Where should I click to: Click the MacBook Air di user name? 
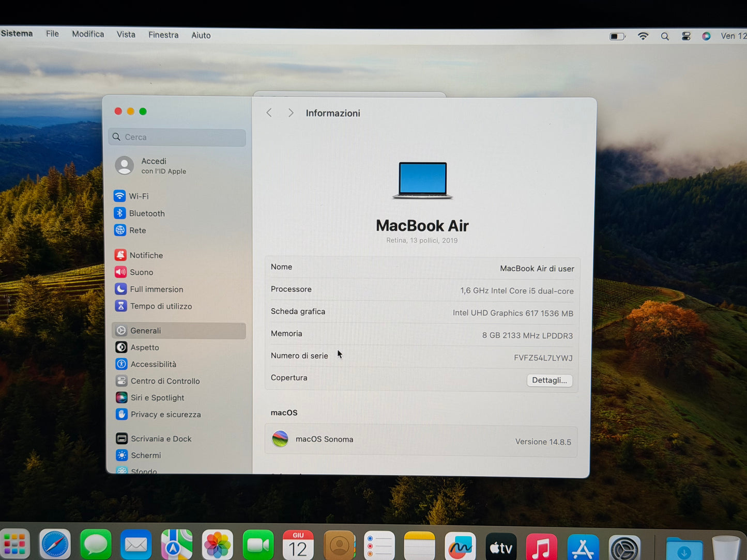click(537, 269)
